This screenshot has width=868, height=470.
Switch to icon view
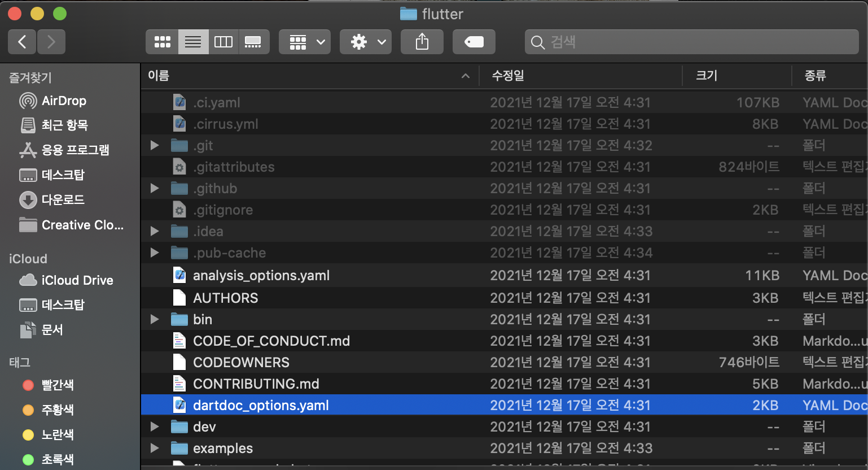click(x=163, y=42)
